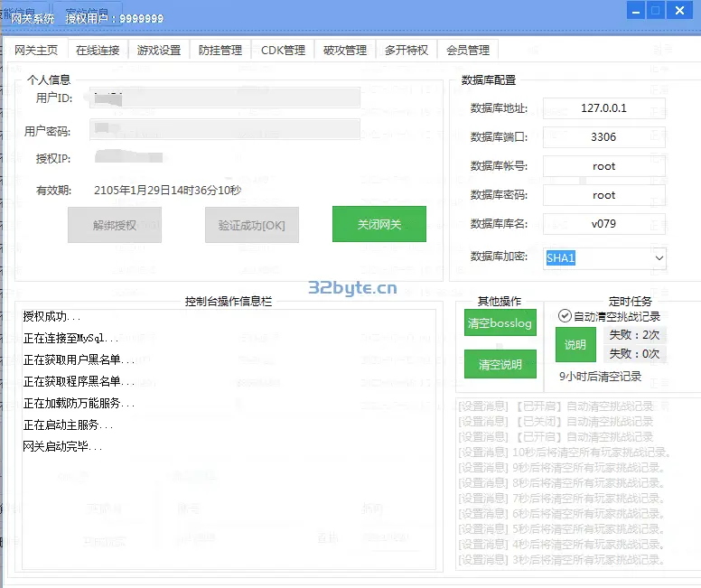Image resolution: width=701 pixels, height=588 pixels.
Task: Click the 网关启动完毕 console line
Action: tap(62, 446)
